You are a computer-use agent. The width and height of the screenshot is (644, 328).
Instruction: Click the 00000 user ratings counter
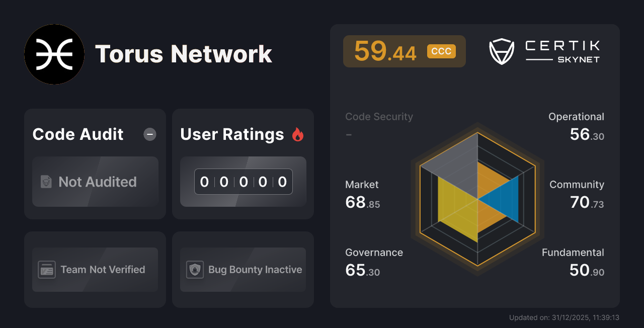coord(243,182)
